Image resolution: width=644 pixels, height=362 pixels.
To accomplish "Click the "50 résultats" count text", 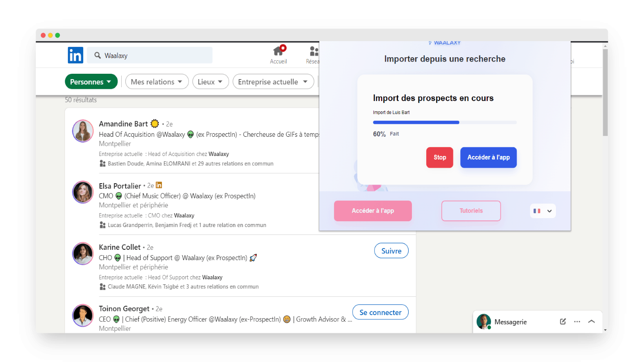I will tap(81, 100).
